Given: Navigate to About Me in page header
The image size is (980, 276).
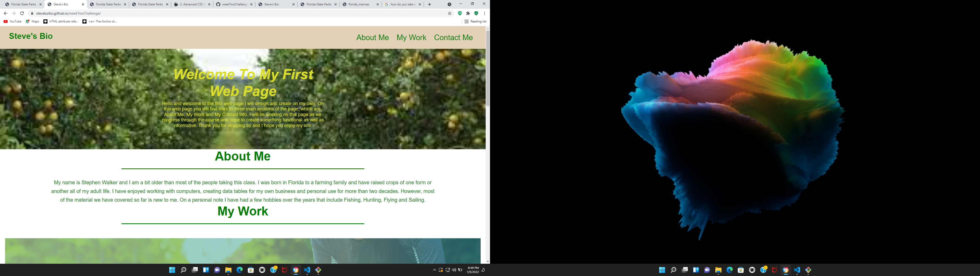Looking at the screenshot, I should click(372, 37).
